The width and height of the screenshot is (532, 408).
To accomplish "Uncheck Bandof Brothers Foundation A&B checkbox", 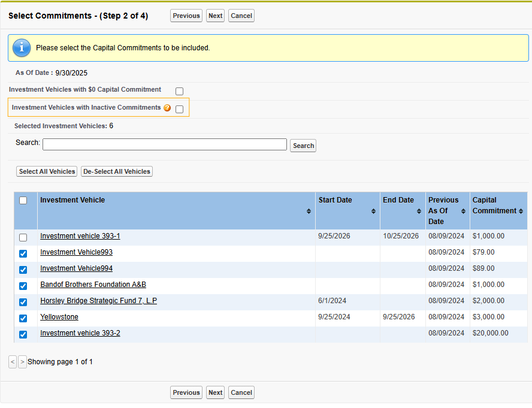I will [23, 286].
